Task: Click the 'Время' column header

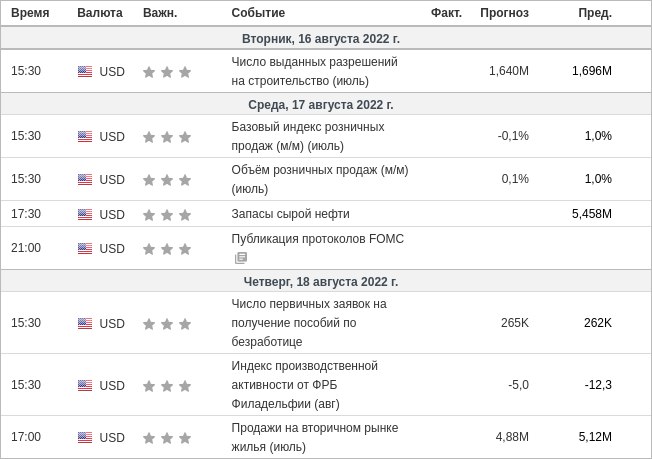Action: click(30, 13)
